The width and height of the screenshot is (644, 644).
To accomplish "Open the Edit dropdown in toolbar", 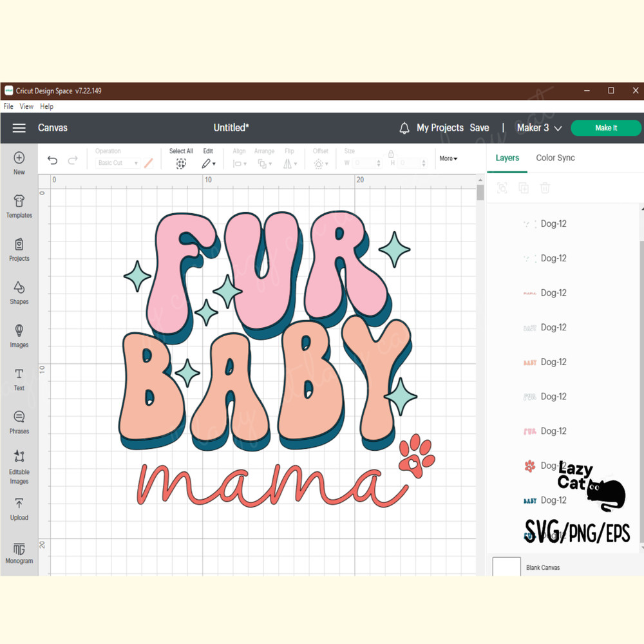I will click(208, 164).
